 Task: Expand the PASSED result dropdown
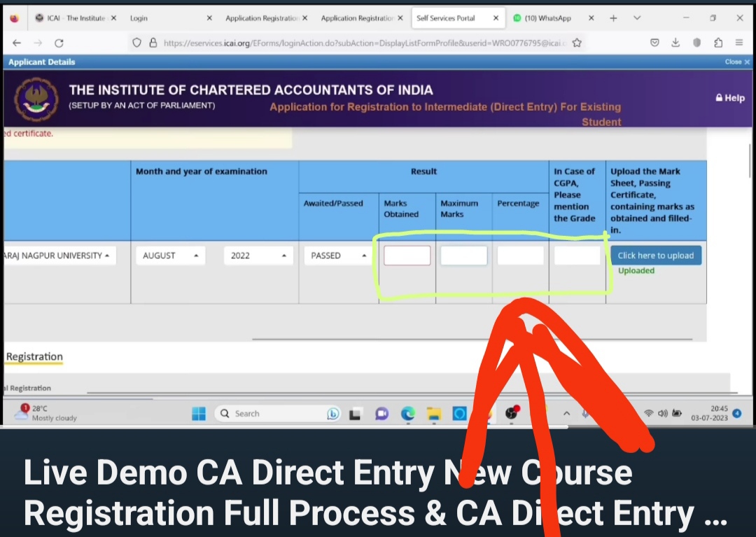click(x=338, y=256)
